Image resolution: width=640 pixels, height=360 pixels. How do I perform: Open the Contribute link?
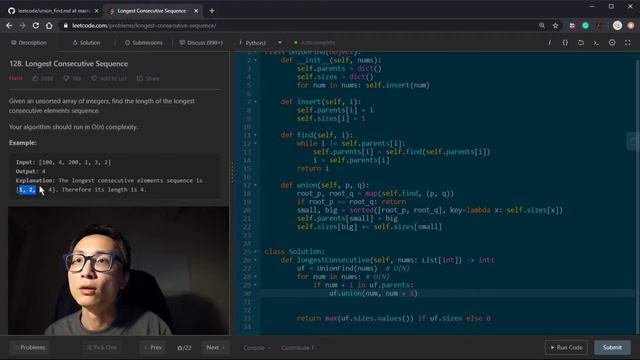(298, 348)
